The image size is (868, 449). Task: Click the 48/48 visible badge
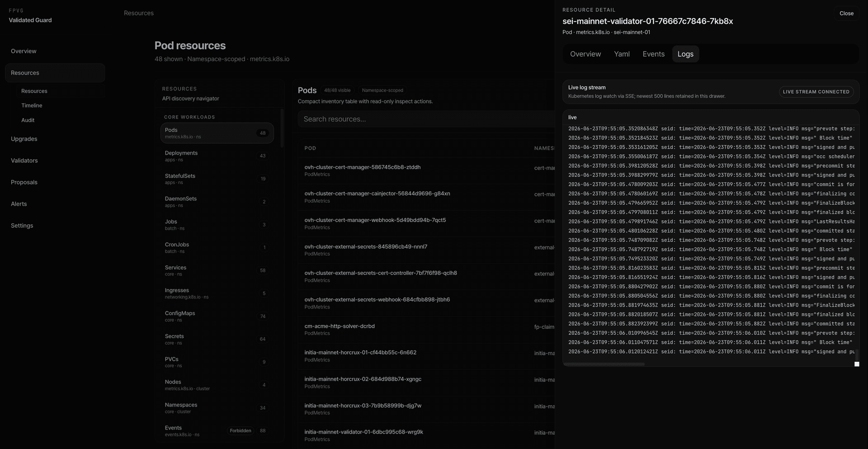[337, 90]
